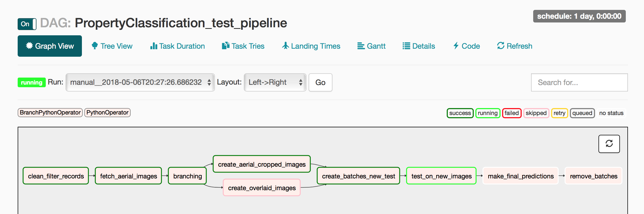Click the Tree View tree icon
644x214 pixels.
coord(94,46)
